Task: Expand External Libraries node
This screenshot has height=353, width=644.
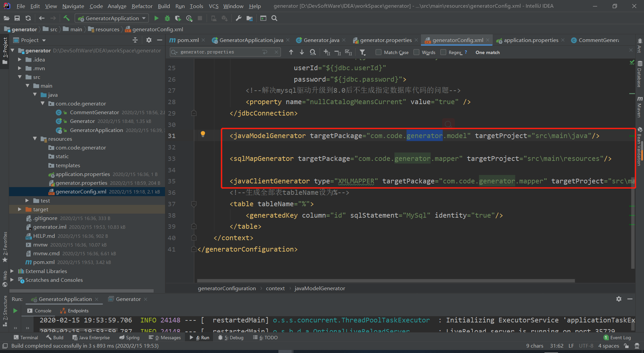Action: [12, 271]
